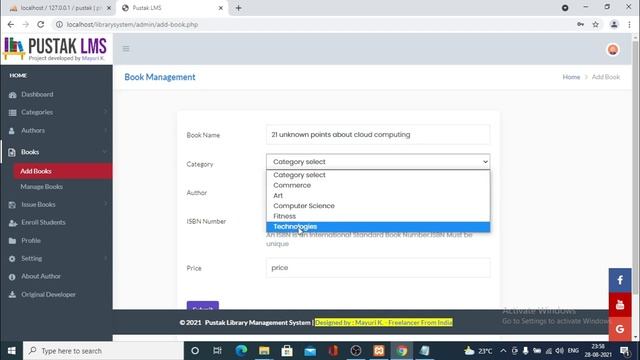Viewport: 640px width, 360px height.
Task: Click the Books sidebar icon
Action: (x=12, y=152)
